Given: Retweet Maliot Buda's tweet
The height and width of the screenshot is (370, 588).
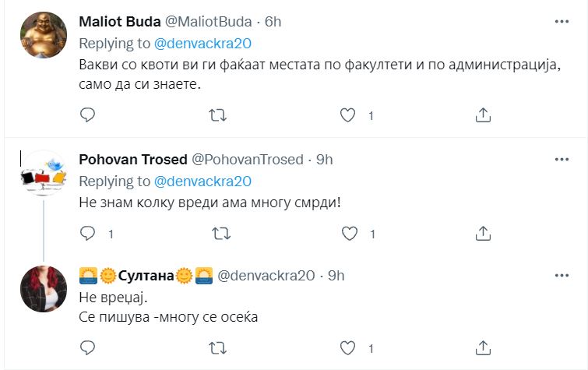Looking at the screenshot, I should click(x=220, y=115).
